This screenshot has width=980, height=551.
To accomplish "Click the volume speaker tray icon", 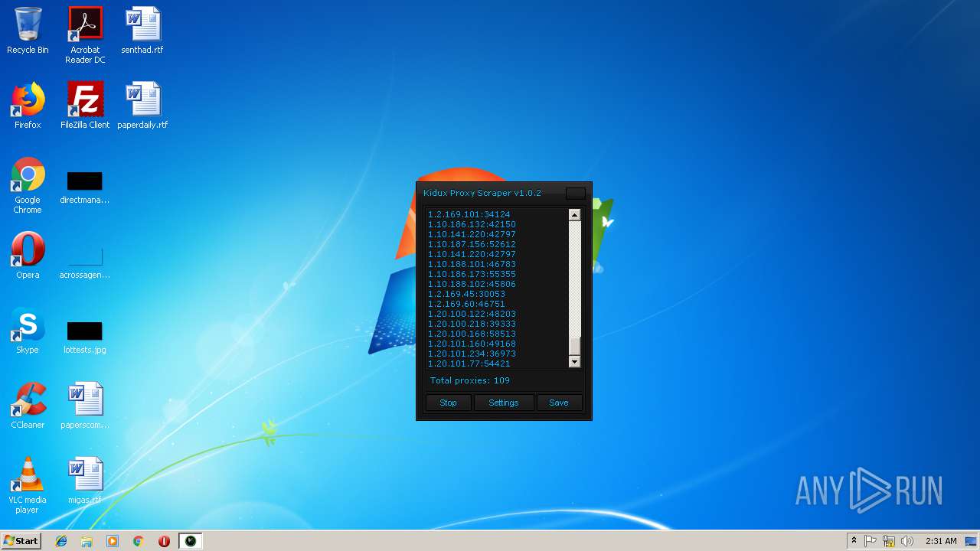I will click(907, 541).
